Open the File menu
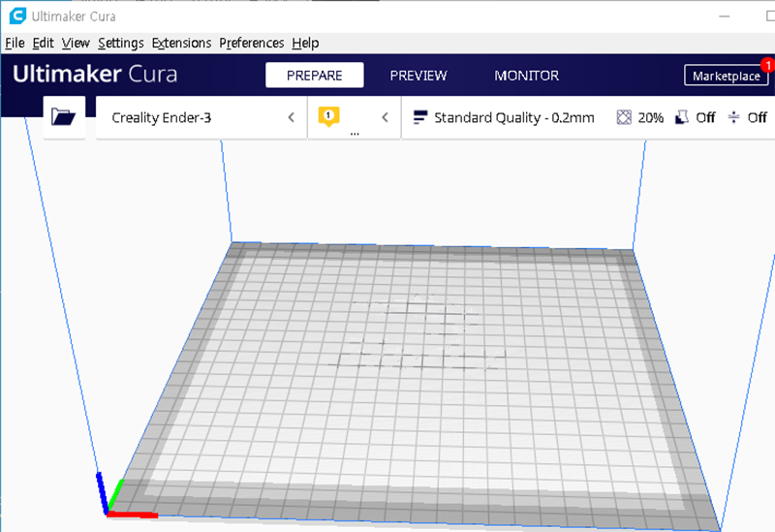Image resolution: width=775 pixels, height=532 pixels. (15, 44)
